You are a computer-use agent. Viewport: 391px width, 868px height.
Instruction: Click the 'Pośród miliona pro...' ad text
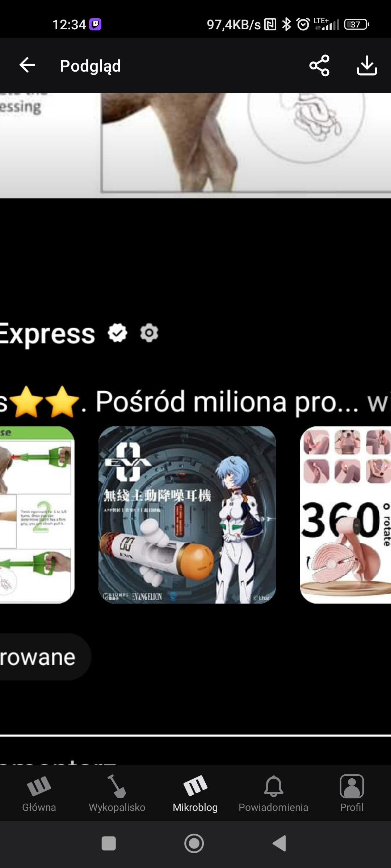pos(227,401)
